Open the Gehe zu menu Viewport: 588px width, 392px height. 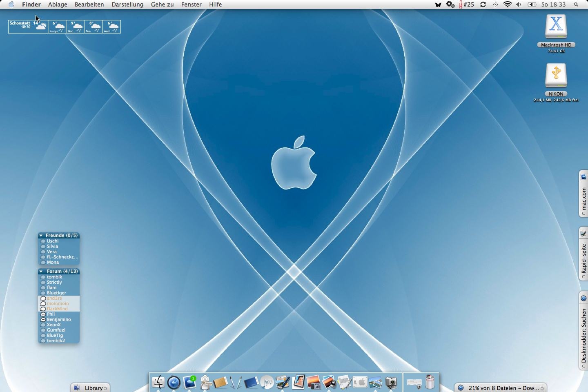(x=162, y=4)
